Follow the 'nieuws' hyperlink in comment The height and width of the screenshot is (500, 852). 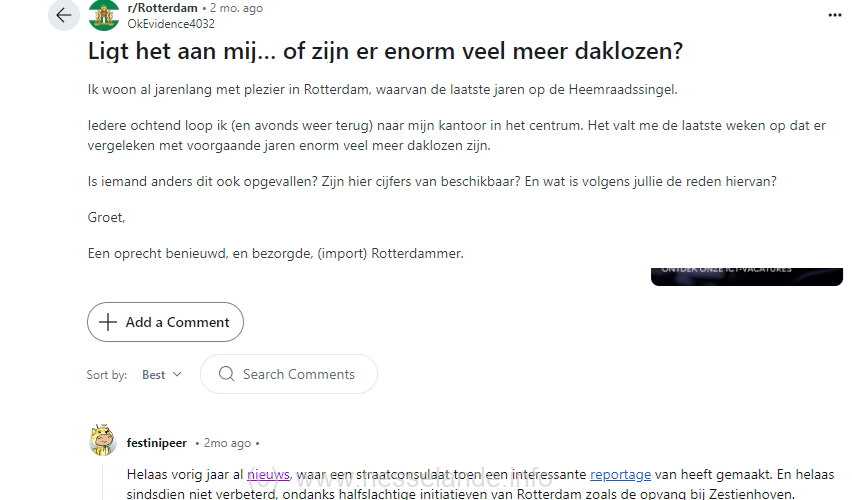pos(268,474)
